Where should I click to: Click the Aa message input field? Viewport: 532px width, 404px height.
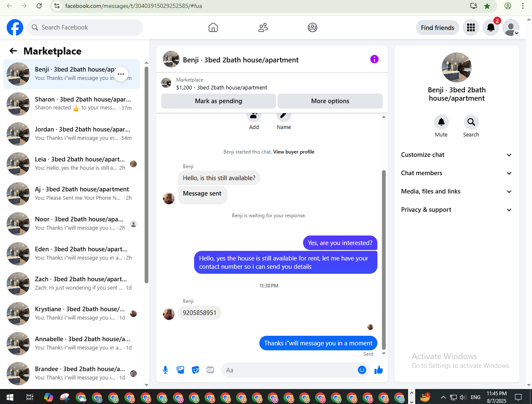(291, 370)
